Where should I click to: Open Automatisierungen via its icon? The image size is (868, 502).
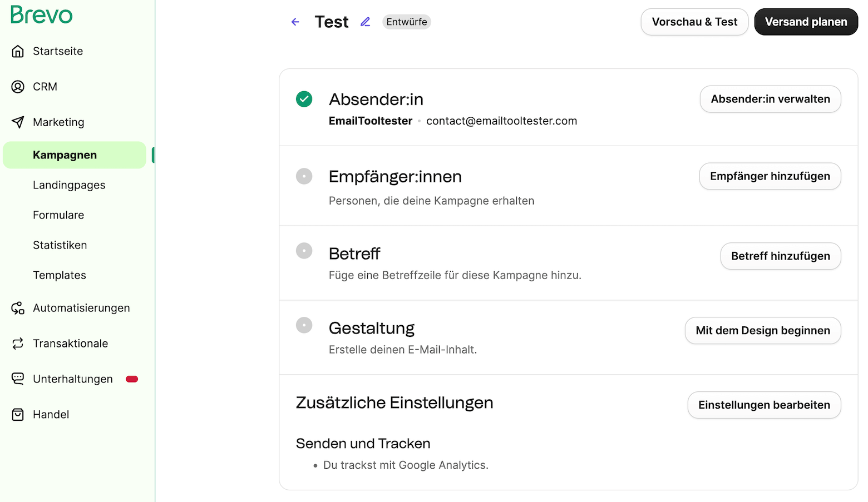tap(18, 308)
